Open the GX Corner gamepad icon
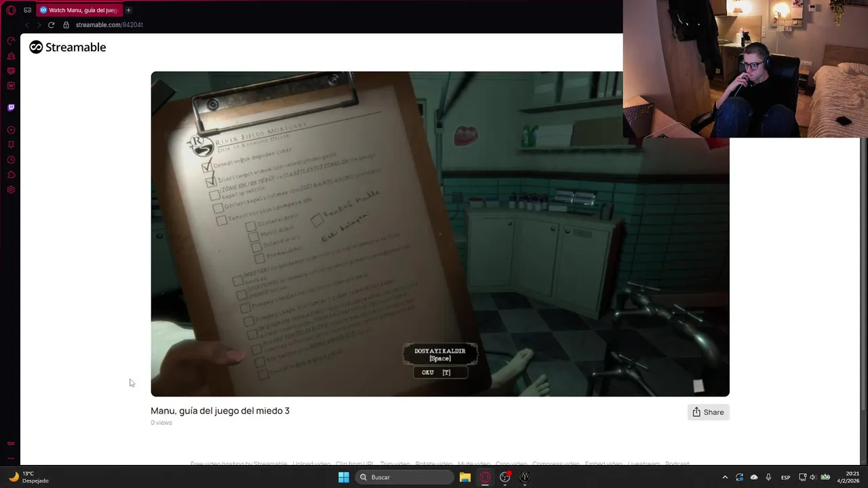868x488 pixels. 27,10
